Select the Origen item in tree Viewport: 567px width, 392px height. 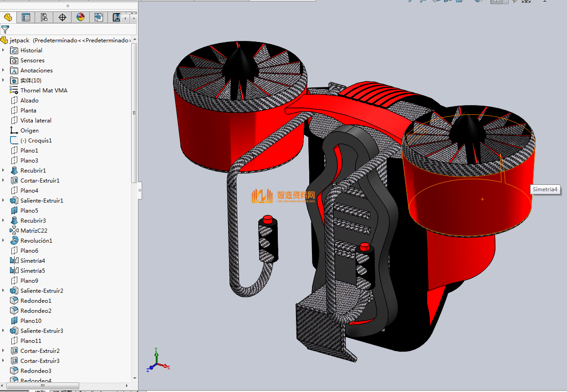click(29, 131)
